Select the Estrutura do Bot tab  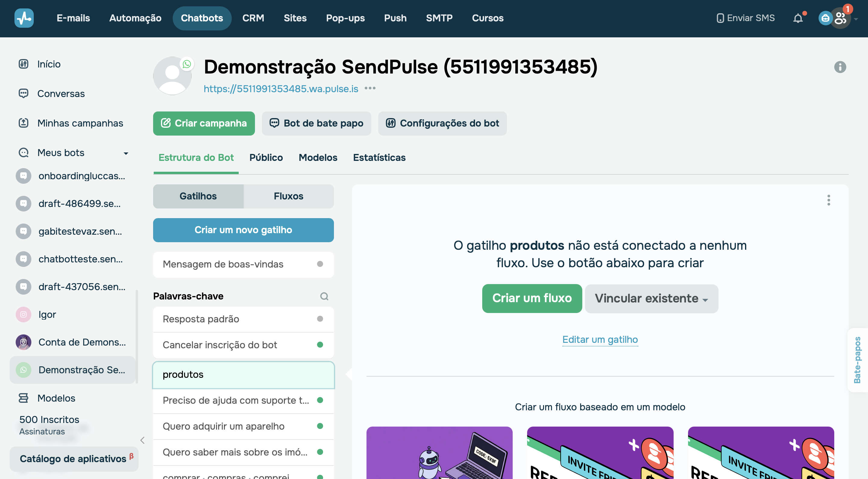[x=196, y=158]
